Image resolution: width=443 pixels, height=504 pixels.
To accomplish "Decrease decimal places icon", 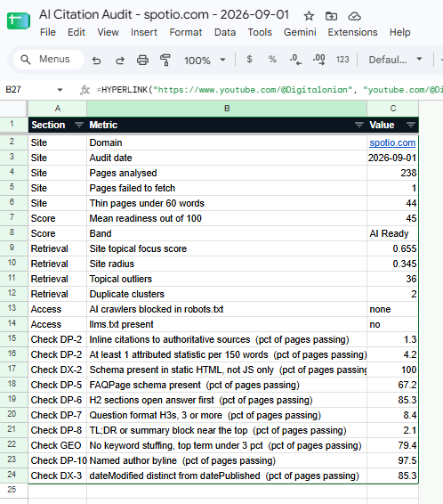I will 295,60.
